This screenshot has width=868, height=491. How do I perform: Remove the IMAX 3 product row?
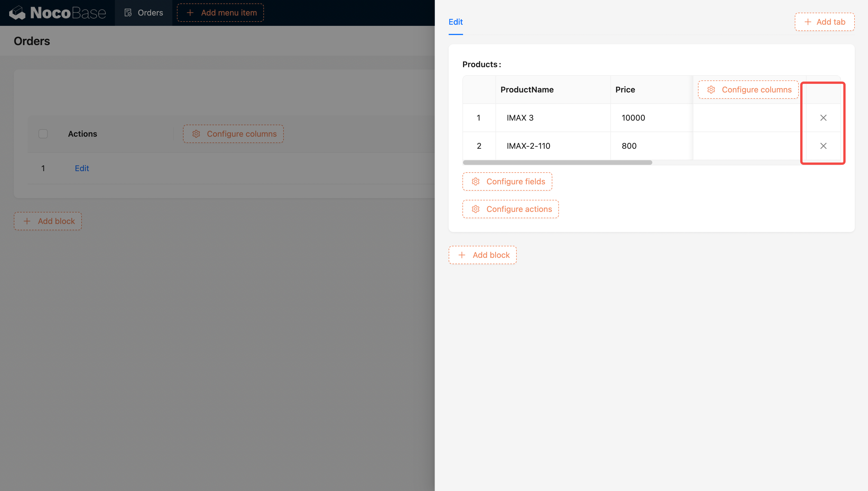(x=823, y=118)
